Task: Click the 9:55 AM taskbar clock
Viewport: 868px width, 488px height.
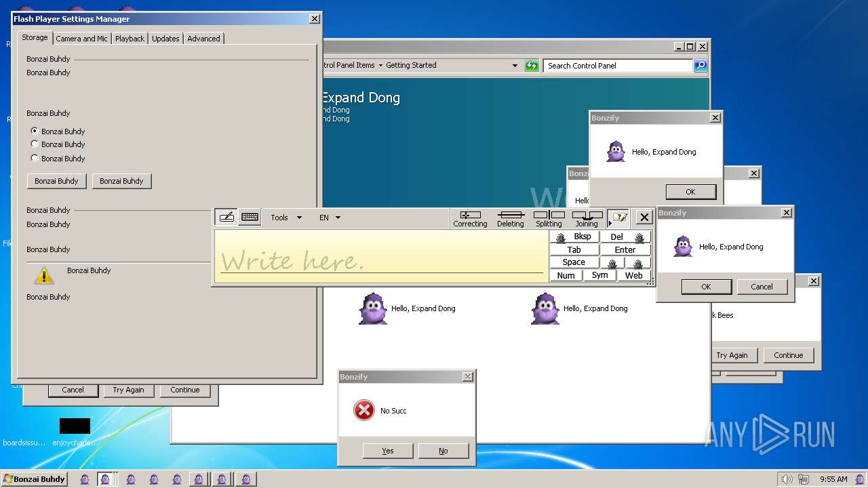Action: pyautogui.click(x=833, y=479)
